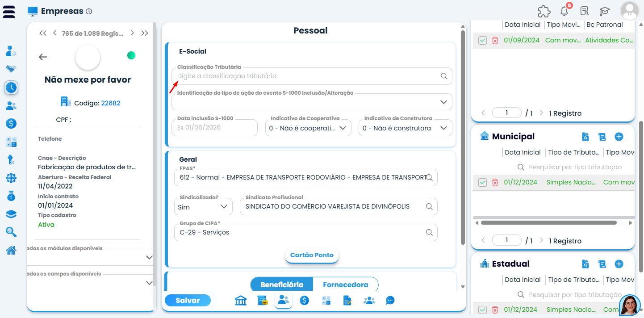Open the stacked layers icon in left sidebar

[x=11, y=214]
